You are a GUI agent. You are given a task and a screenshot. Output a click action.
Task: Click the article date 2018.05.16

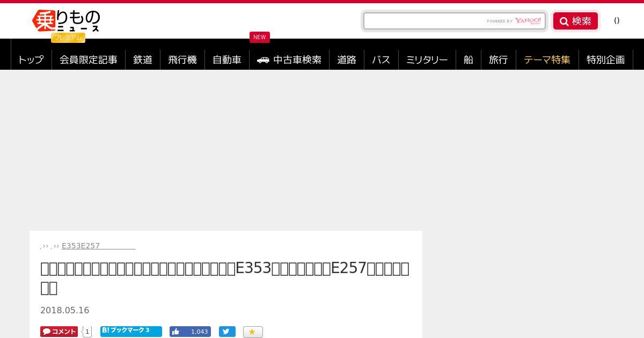coord(65,310)
